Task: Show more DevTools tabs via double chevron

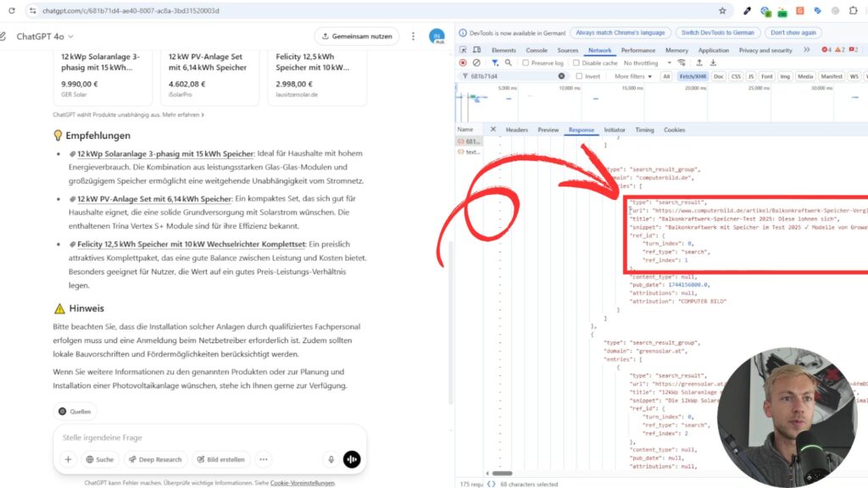Action: tap(807, 50)
